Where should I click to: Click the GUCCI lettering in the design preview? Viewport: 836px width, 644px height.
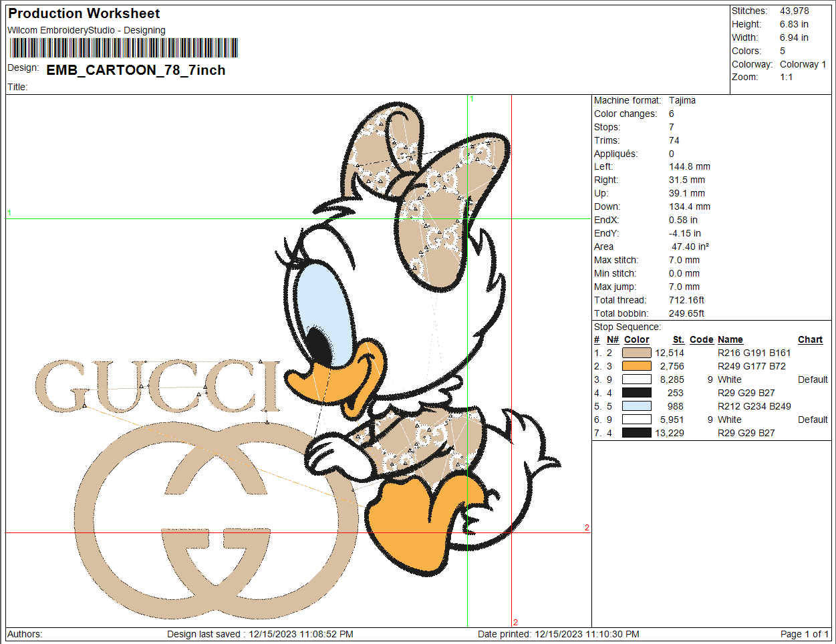(158, 387)
